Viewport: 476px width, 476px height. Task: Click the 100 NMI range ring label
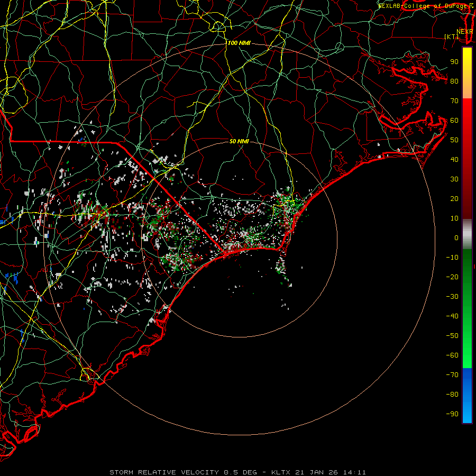(x=239, y=43)
